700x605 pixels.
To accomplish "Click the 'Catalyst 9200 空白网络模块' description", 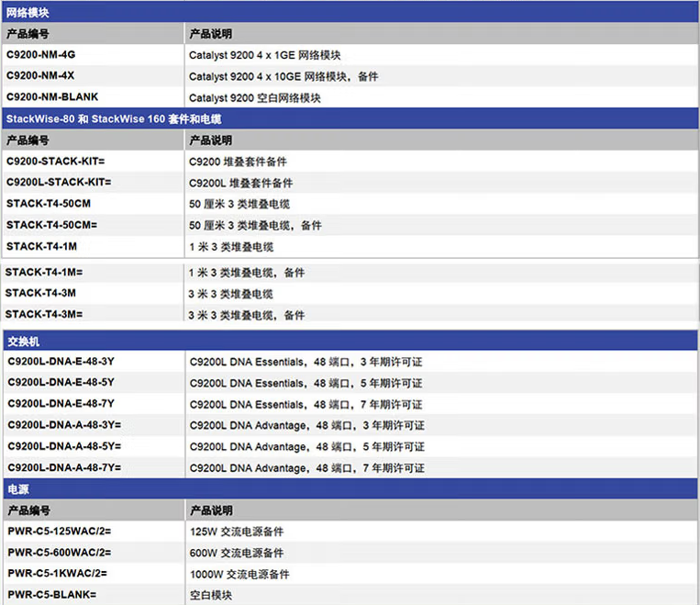I will pos(254,98).
